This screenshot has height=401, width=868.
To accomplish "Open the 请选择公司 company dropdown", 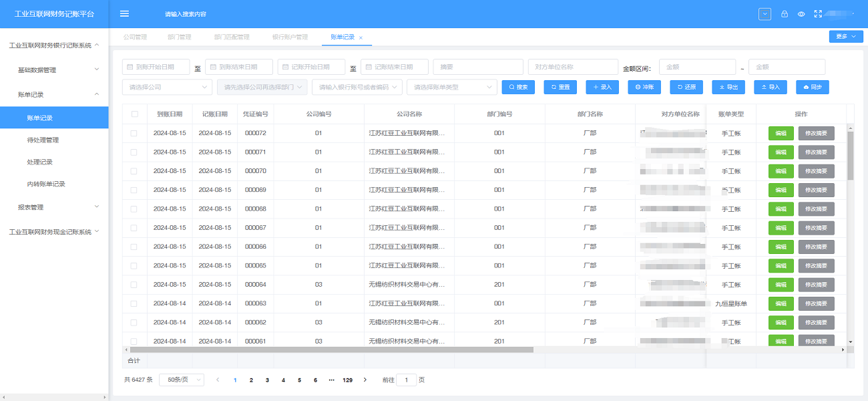I will click(x=167, y=87).
